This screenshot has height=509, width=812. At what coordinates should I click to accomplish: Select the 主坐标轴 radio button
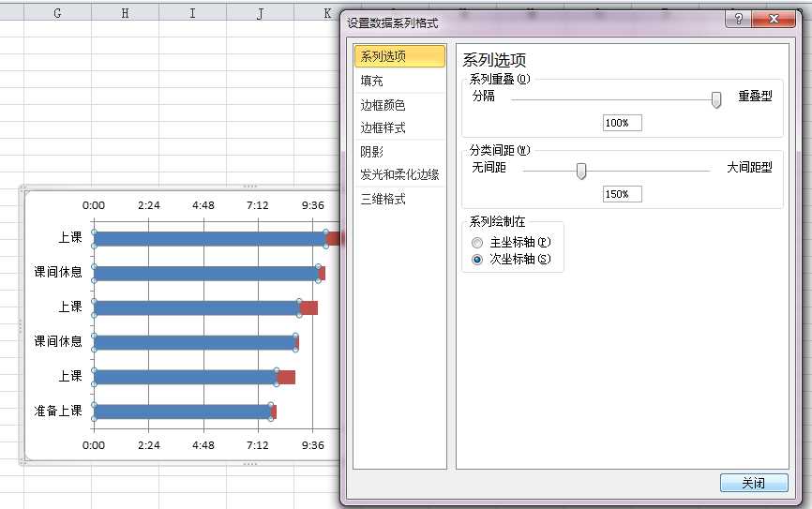477,243
